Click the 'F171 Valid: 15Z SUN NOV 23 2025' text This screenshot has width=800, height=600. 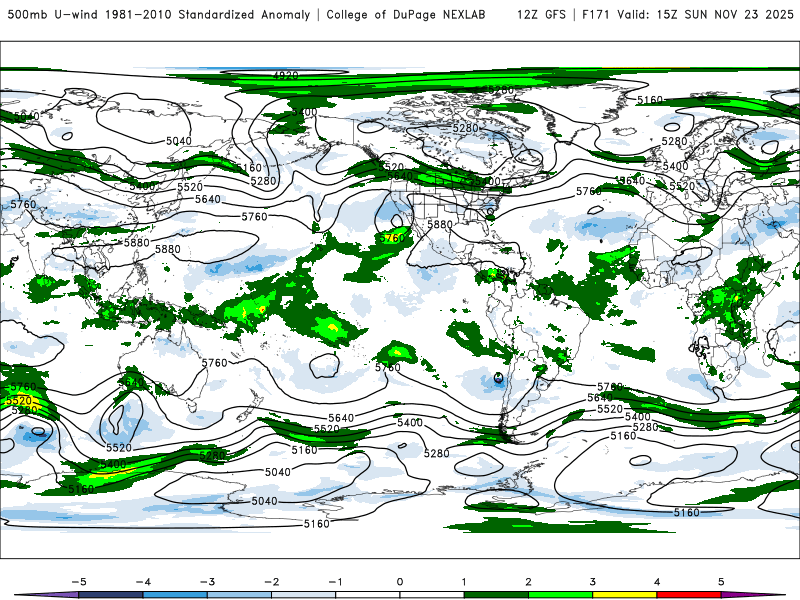click(x=688, y=14)
